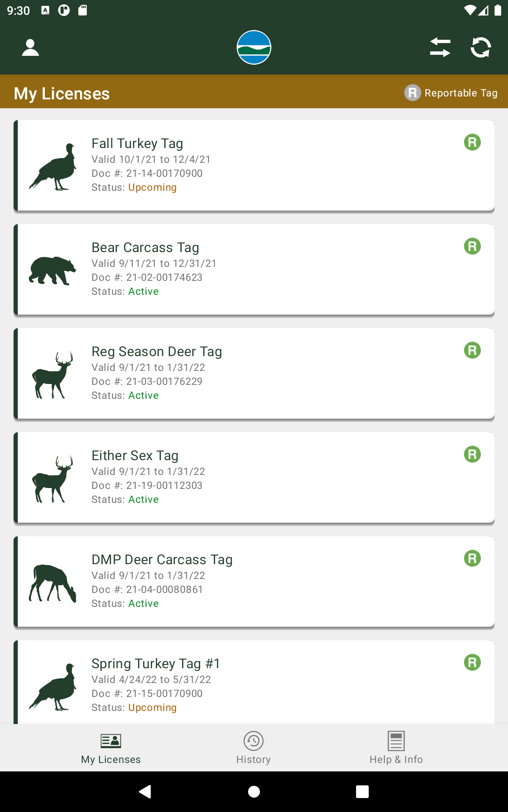This screenshot has height=812, width=508.
Task: Tap the bear silhouette thumbnail
Action: pyautogui.click(x=52, y=270)
